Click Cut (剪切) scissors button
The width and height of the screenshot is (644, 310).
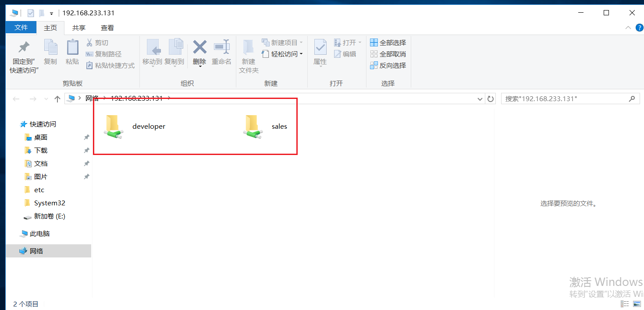click(97, 42)
